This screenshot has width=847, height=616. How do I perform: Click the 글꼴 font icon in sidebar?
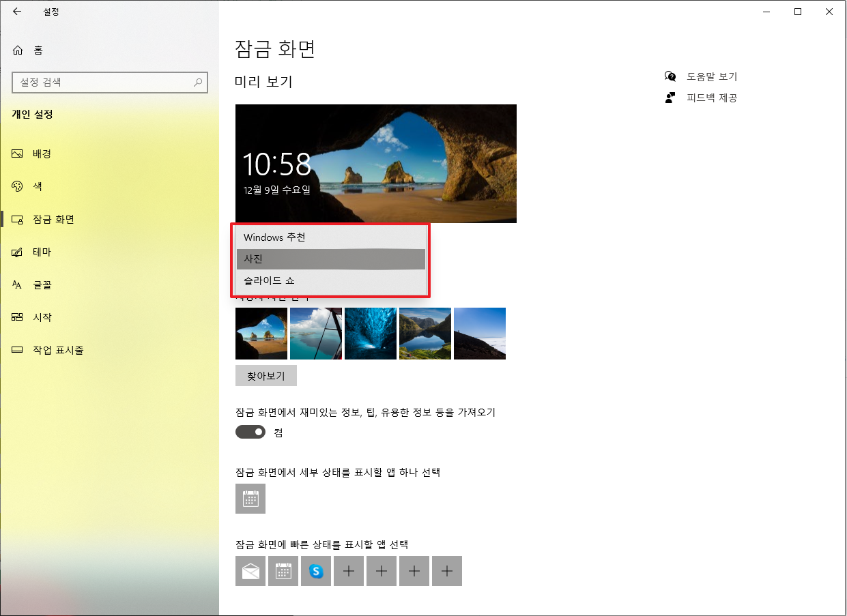[18, 284]
